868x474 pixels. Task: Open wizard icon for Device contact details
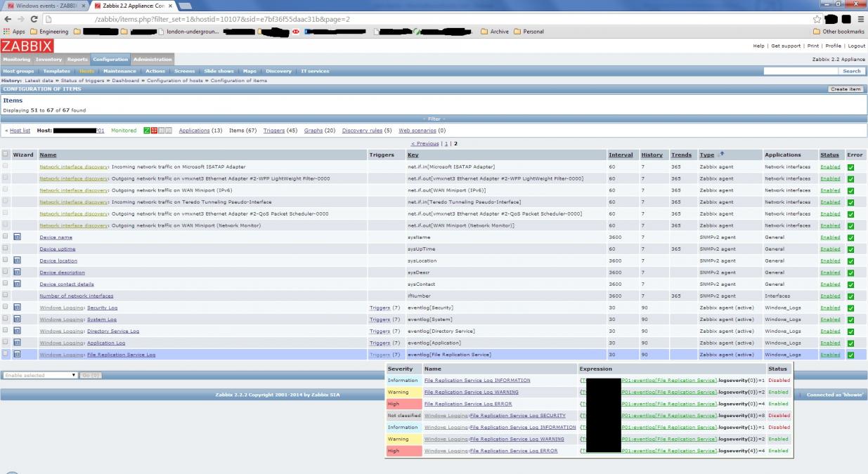pyautogui.click(x=17, y=284)
